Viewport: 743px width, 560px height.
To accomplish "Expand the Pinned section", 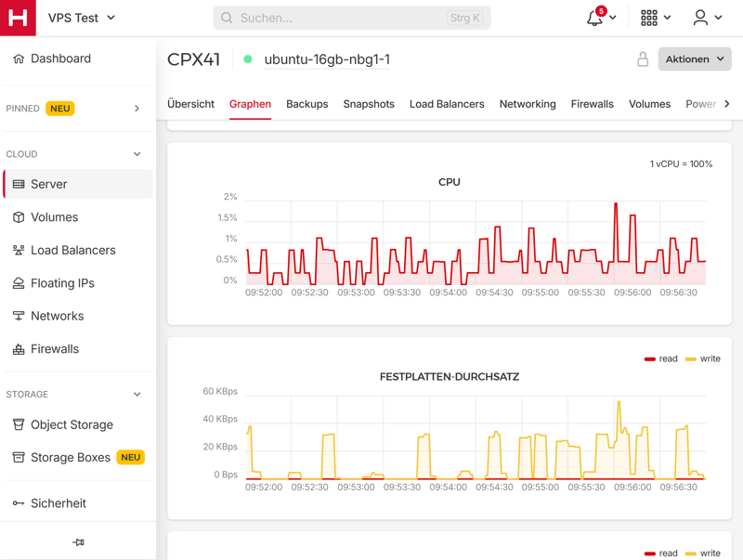I will (x=137, y=109).
